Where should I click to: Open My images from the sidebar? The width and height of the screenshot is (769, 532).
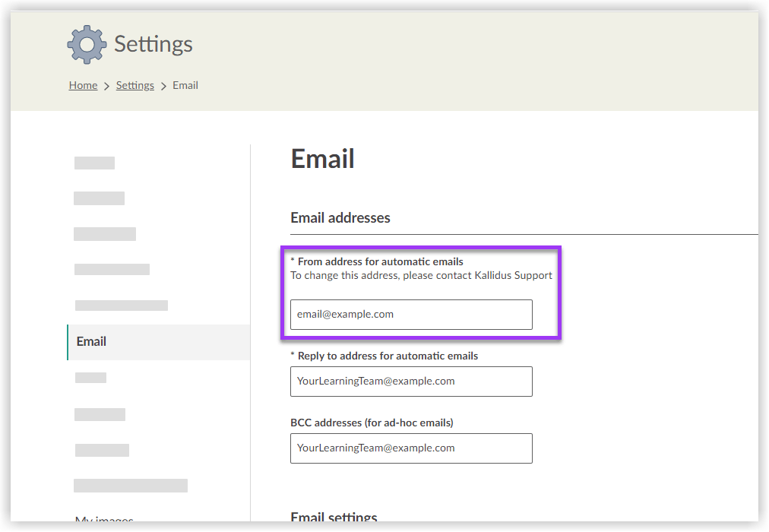click(x=104, y=518)
